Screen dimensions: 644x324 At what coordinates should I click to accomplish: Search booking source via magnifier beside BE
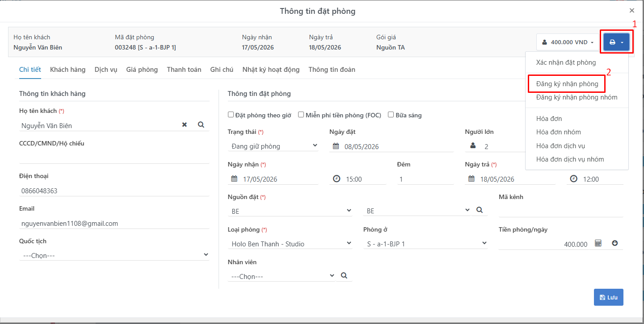coord(479,210)
